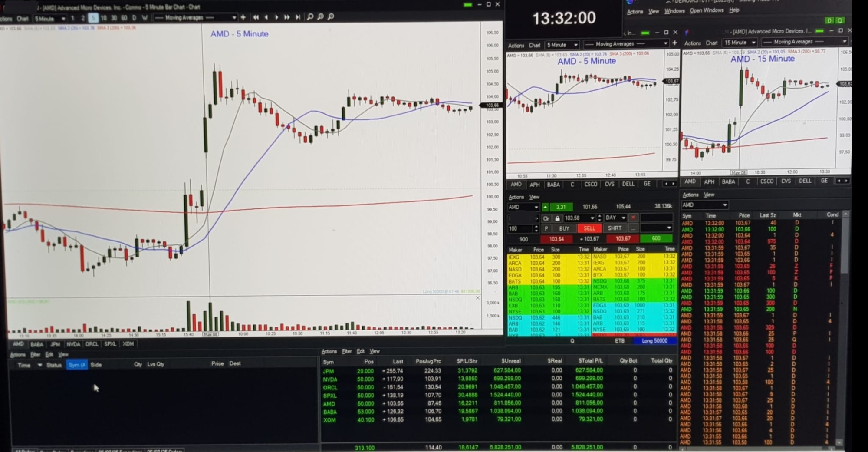This screenshot has height=452, width=868.
Task: Select the ORCL row in positions table
Action: coord(498,387)
